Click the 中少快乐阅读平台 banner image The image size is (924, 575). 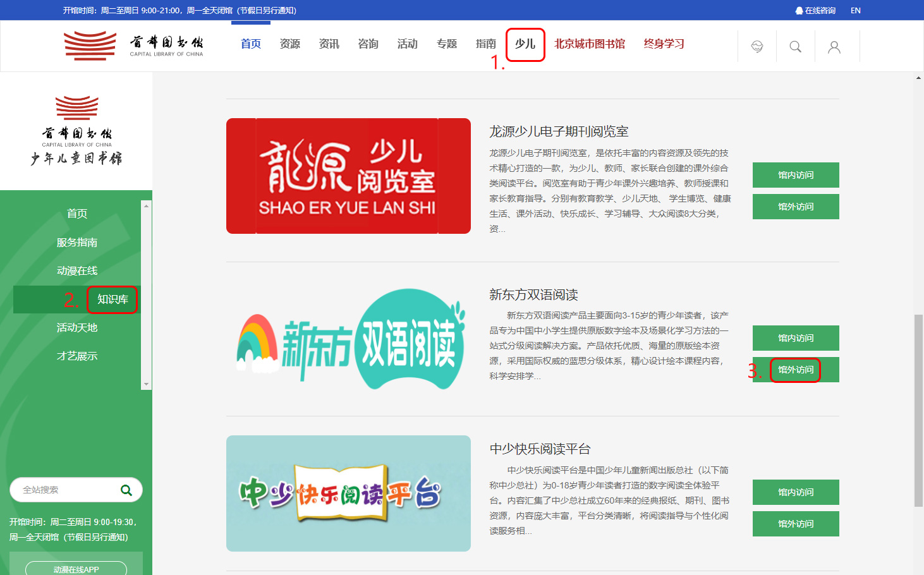click(348, 493)
